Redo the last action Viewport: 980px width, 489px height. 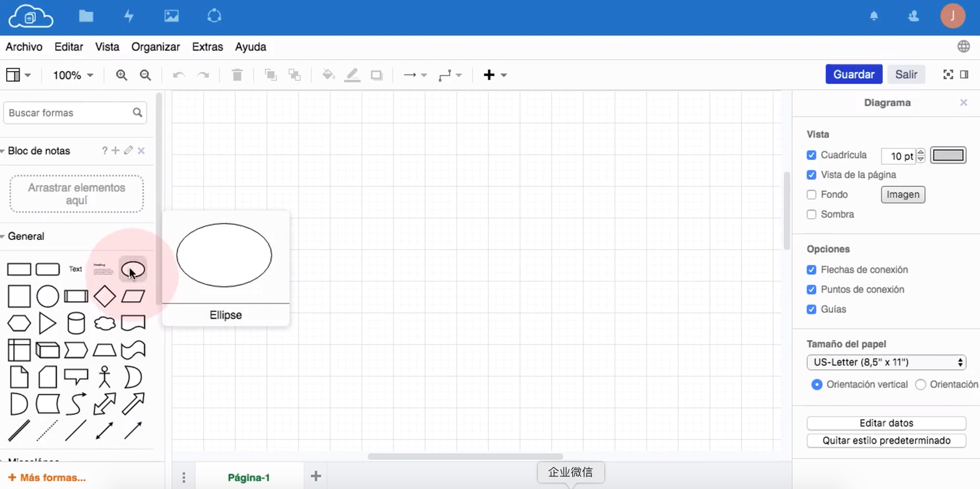click(203, 75)
